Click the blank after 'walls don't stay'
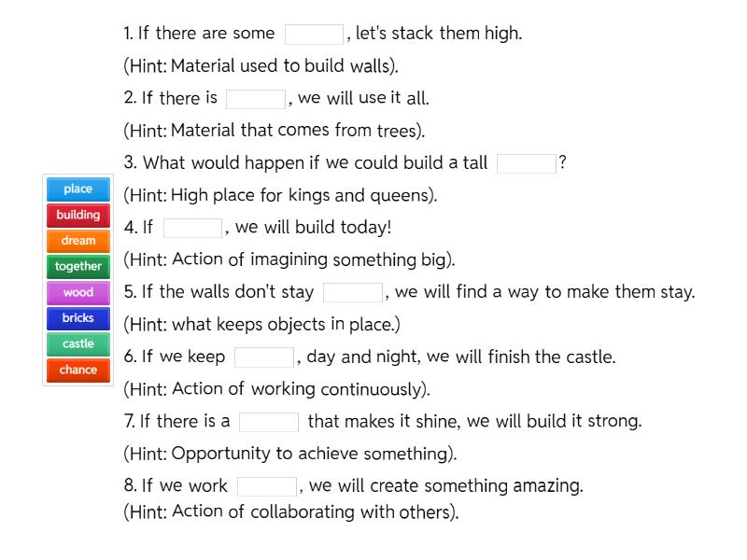The height and width of the screenshot is (560, 747). (353, 292)
